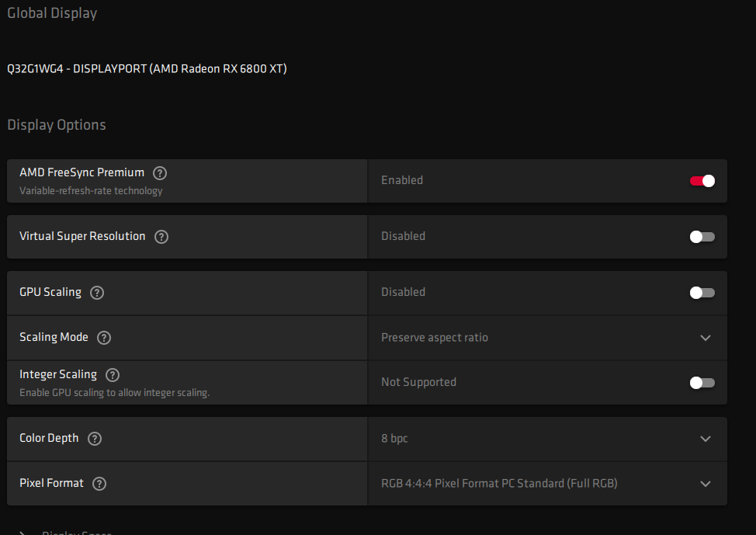Image resolution: width=756 pixels, height=535 pixels.
Task: Enable the Virtual Super Resolution toggle
Action: point(702,237)
